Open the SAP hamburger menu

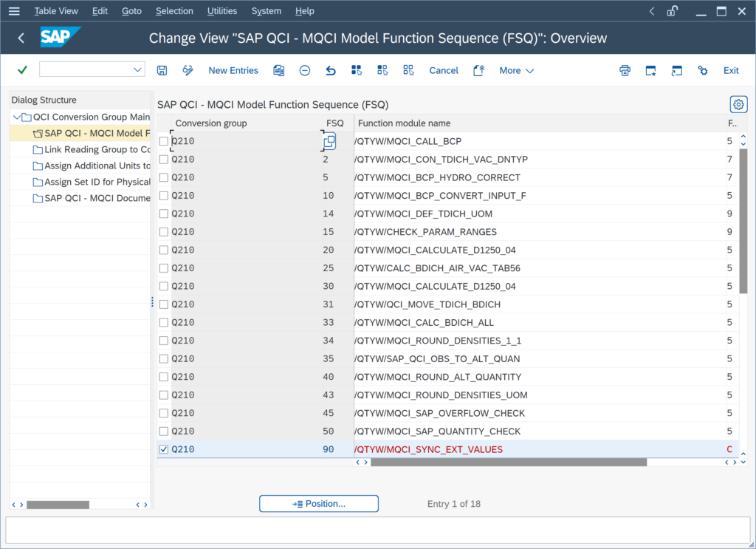point(14,10)
